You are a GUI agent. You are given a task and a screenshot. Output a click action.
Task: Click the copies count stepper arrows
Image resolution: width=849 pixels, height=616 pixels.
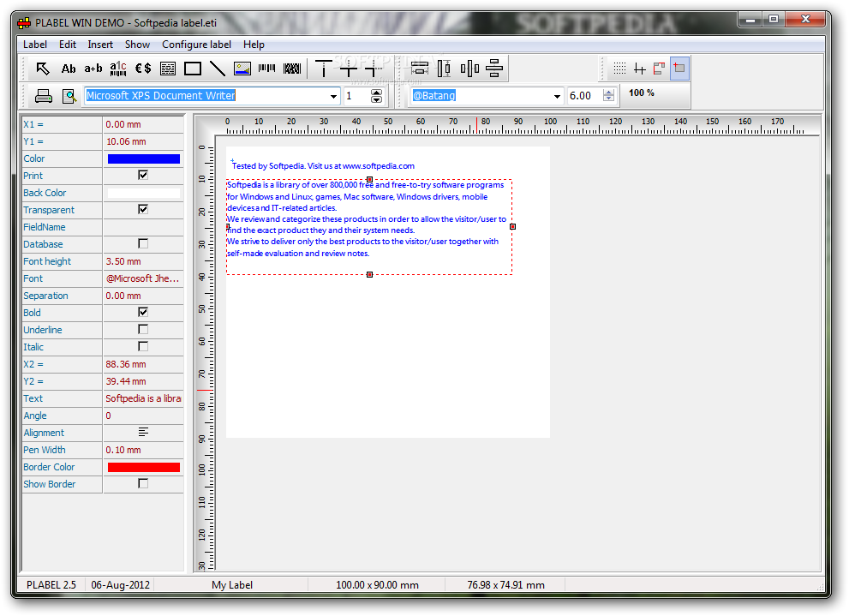click(x=376, y=96)
